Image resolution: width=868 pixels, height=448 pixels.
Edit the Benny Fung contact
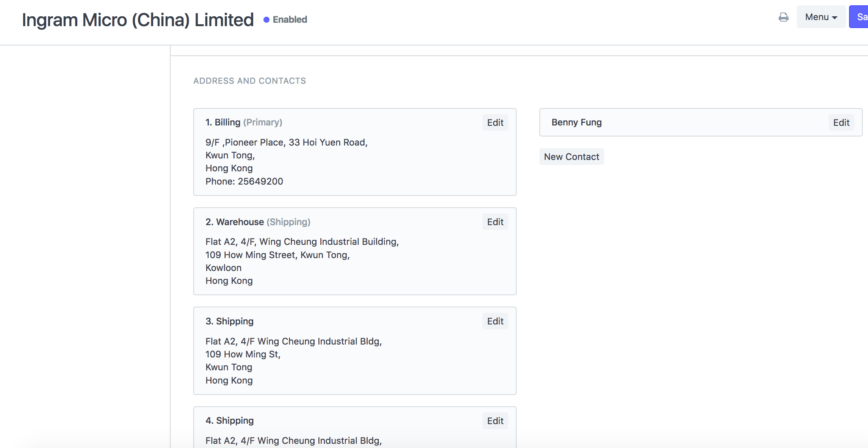point(841,122)
